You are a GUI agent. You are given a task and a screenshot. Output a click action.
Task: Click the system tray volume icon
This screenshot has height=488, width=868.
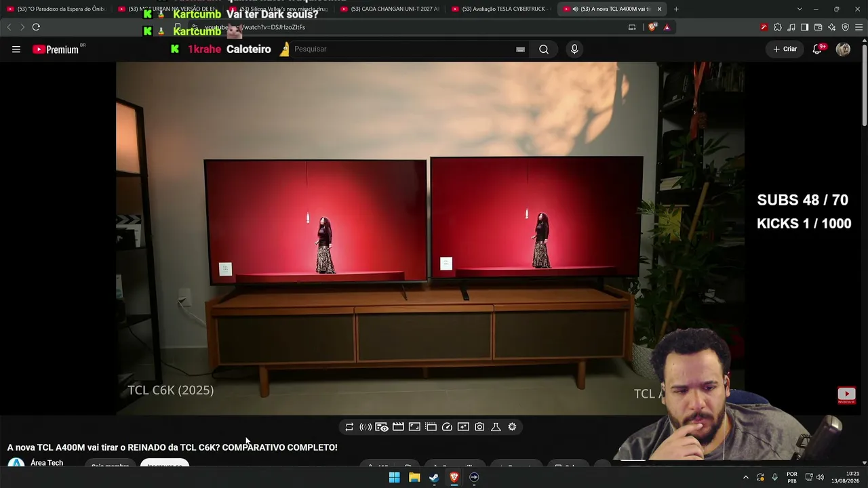pyautogui.click(x=820, y=477)
